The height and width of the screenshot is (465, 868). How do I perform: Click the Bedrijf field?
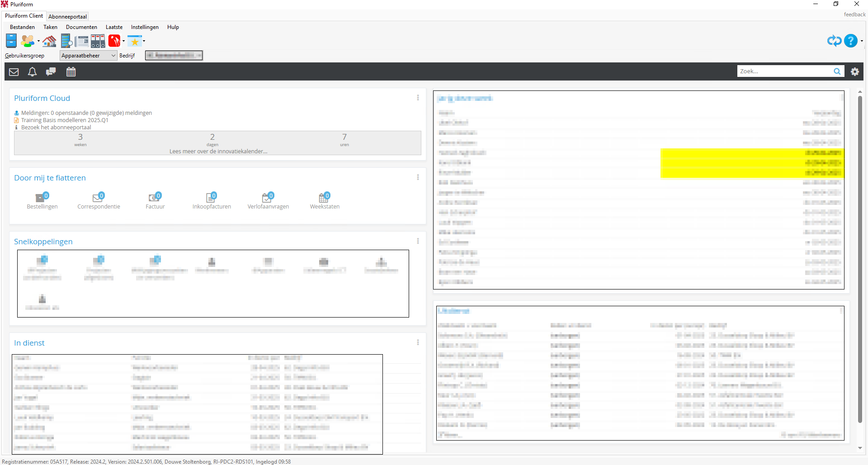click(x=174, y=55)
